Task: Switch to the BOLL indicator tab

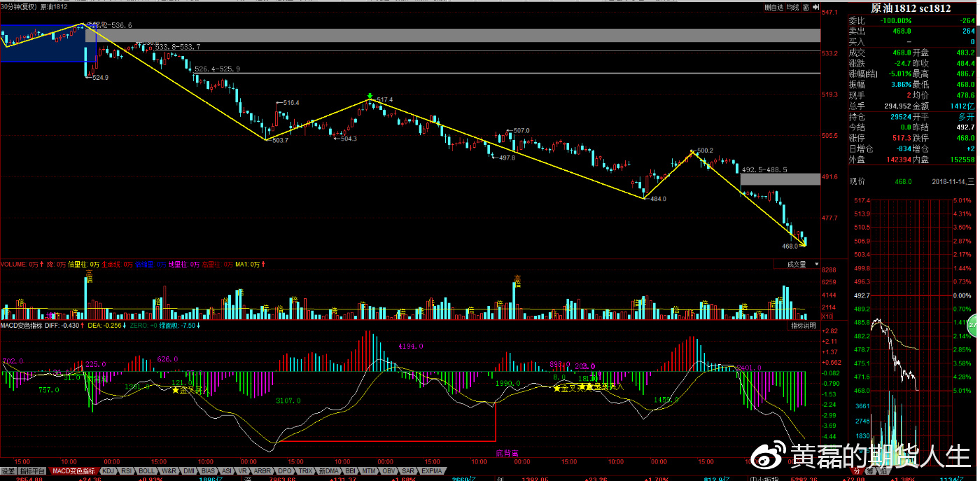Action: [146, 471]
